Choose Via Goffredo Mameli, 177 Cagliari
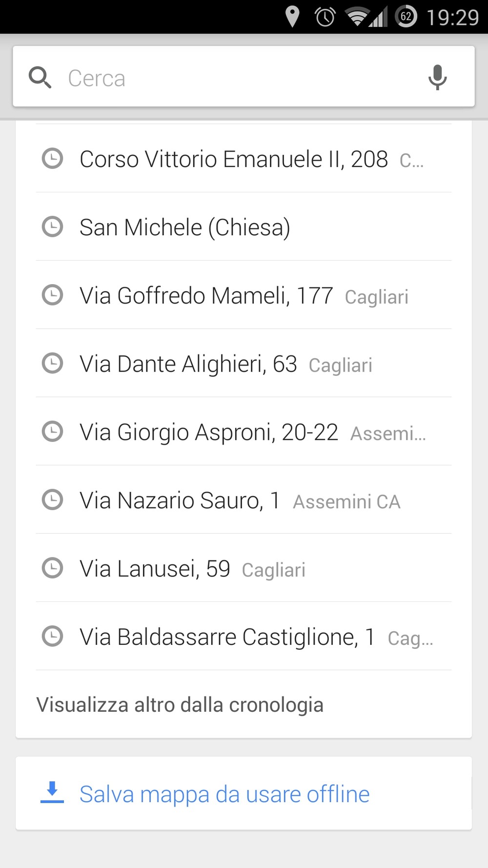The width and height of the screenshot is (488, 868). pos(243,296)
